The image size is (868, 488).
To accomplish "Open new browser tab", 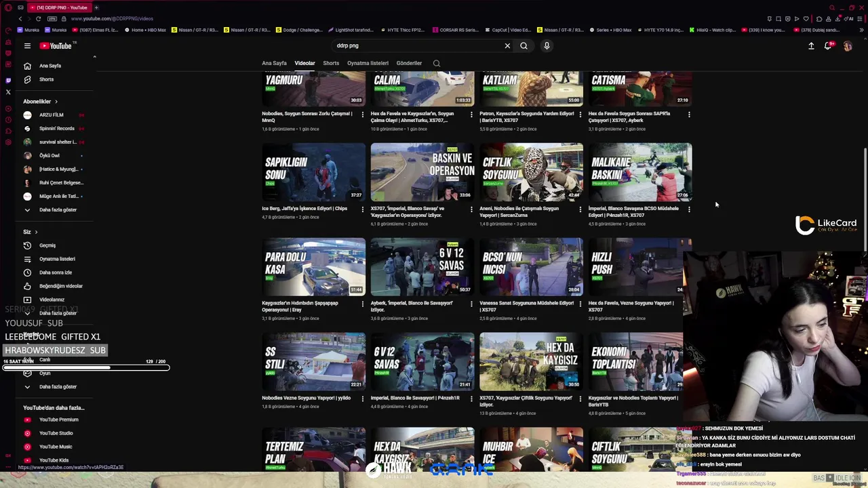I will (96, 7).
